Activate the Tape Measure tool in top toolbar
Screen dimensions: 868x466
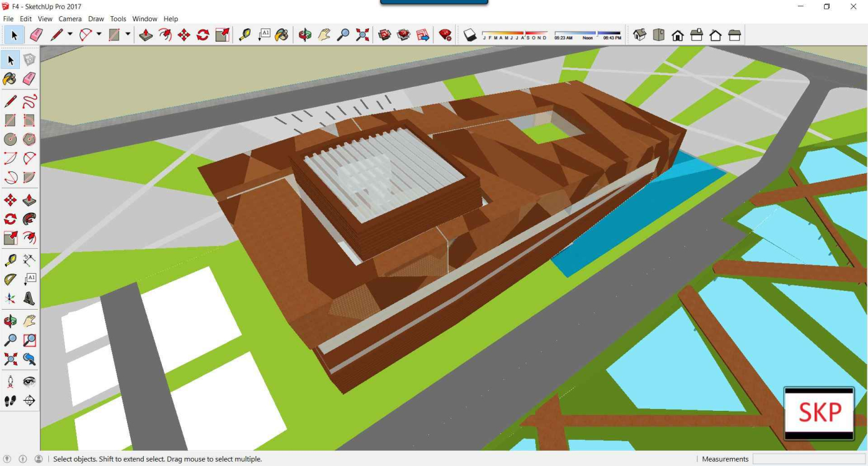click(x=245, y=35)
